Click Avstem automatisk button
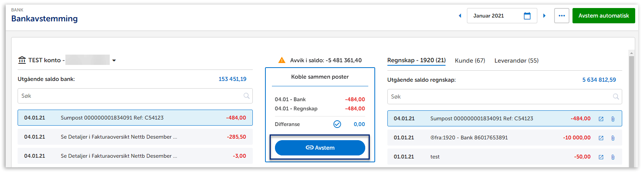The image size is (644, 173). click(x=603, y=16)
